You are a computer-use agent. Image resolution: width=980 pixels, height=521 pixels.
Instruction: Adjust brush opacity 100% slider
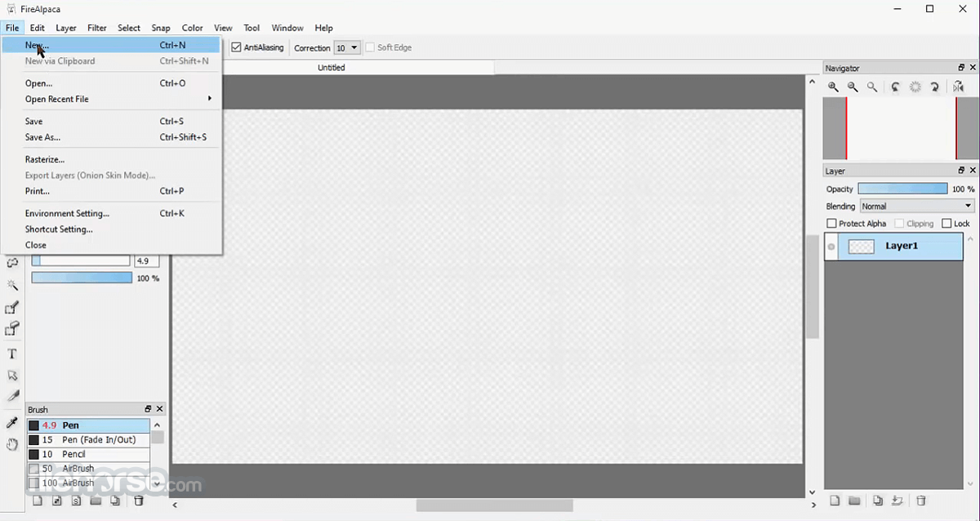click(x=82, y=278)
